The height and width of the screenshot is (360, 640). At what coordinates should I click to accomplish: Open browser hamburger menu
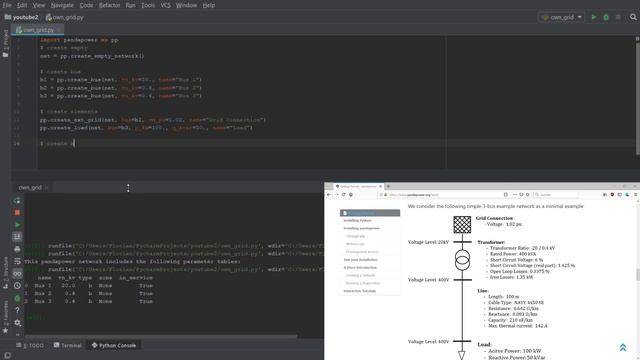click(636, 195)
